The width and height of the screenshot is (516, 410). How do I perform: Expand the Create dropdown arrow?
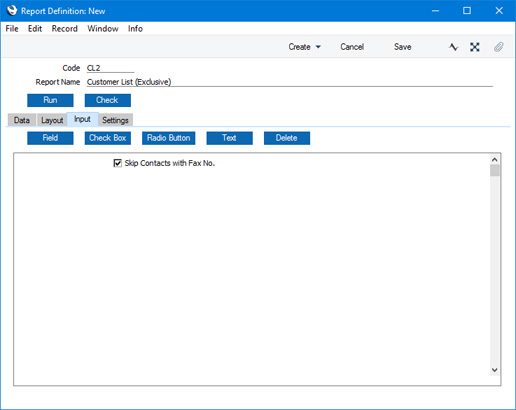tap(318, 47)
